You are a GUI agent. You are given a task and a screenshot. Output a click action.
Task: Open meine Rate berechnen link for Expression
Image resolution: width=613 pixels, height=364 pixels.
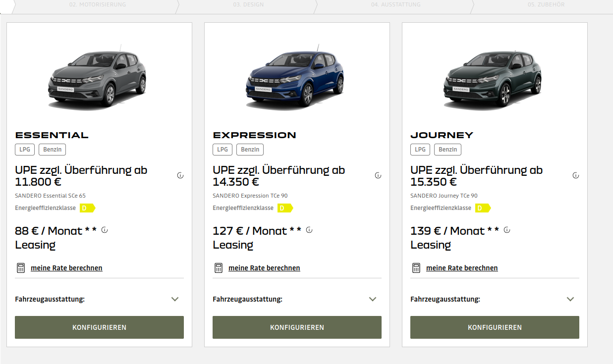(x=264, y=268)
